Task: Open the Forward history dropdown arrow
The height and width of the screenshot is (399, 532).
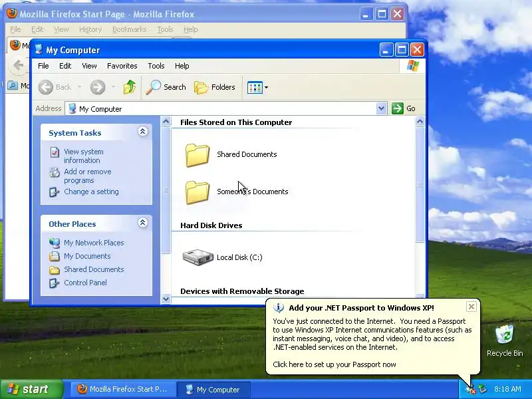Action: [x=113, y=87]
